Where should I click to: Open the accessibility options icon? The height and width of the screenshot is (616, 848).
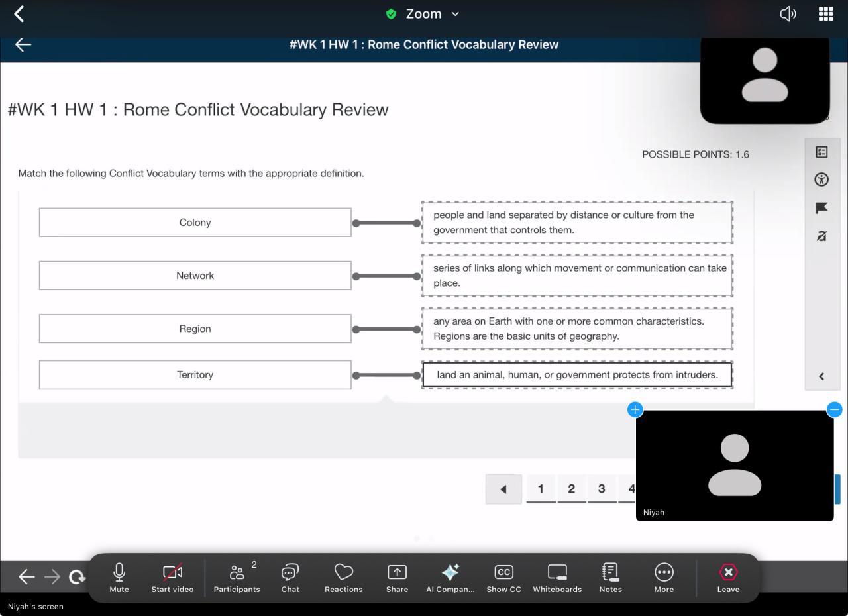[821, 180]
